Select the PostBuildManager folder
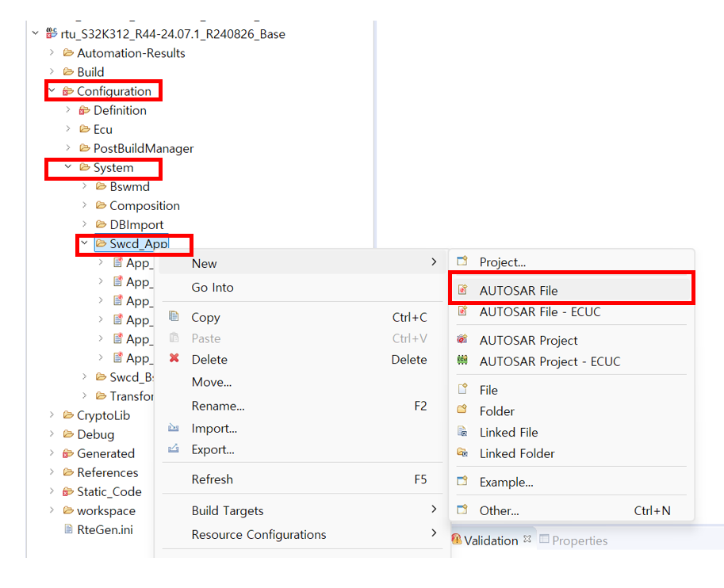This screenshot has height=588, width=724. [x=143, y=148]
